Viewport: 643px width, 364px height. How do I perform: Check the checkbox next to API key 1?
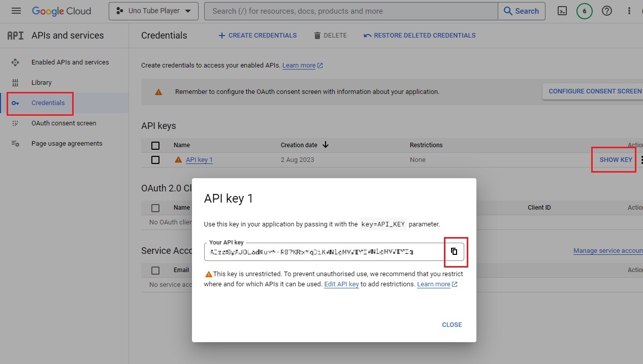coord(155,159)
